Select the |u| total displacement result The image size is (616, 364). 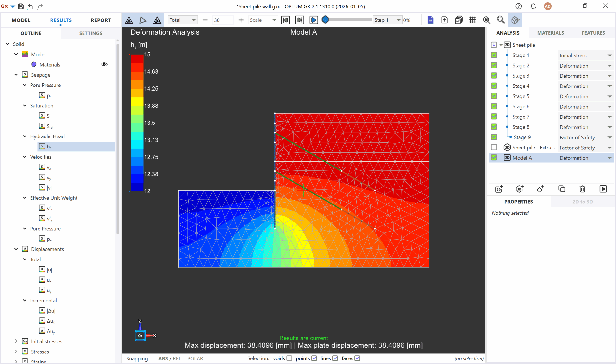49,270
